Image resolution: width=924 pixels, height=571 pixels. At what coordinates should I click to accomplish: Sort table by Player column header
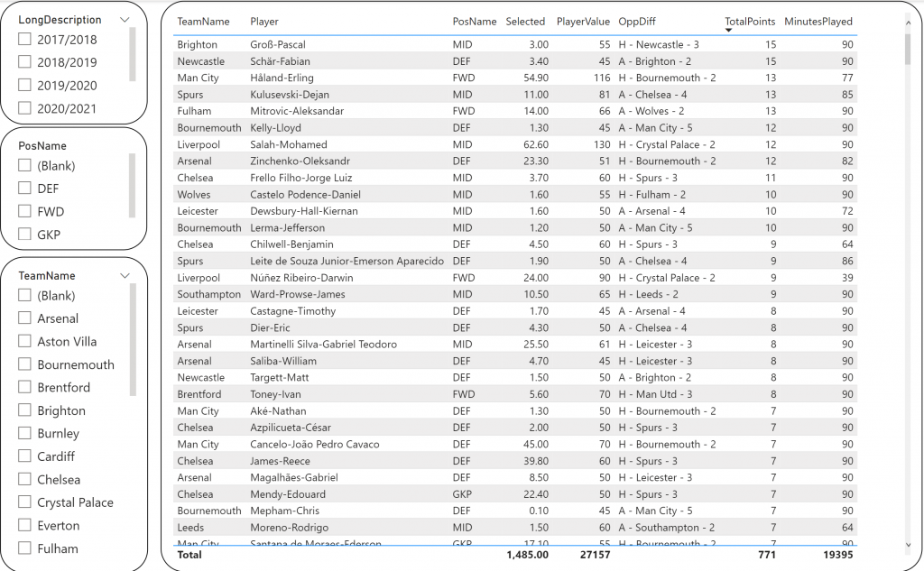point(264,22)
